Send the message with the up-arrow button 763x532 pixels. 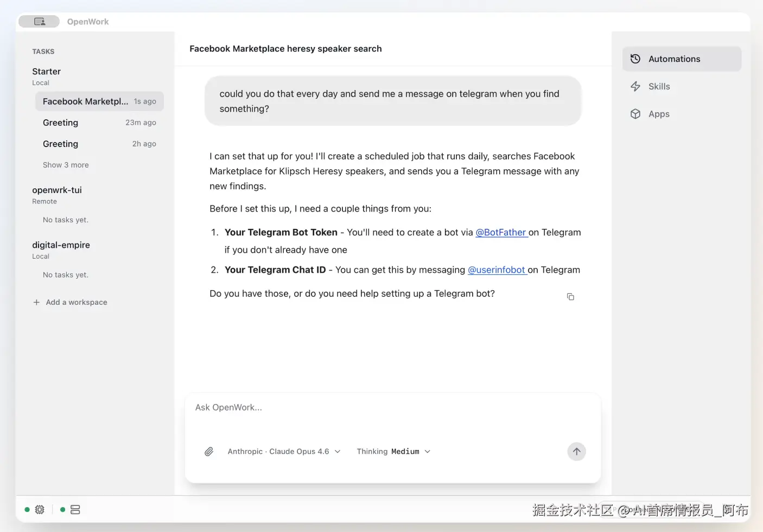[x=576, y=452]
